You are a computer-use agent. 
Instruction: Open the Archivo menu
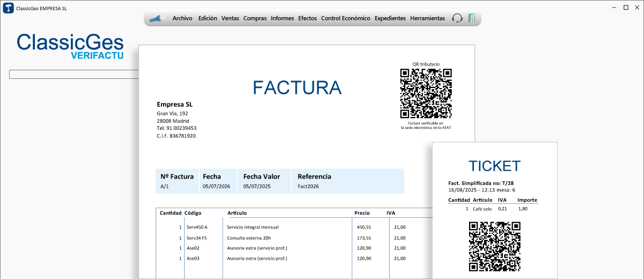point(182,18)
